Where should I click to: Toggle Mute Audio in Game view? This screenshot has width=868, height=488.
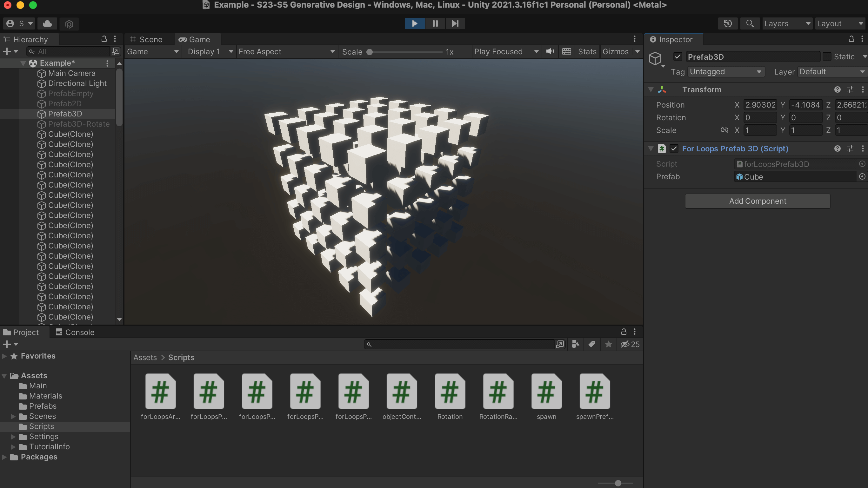550,51
